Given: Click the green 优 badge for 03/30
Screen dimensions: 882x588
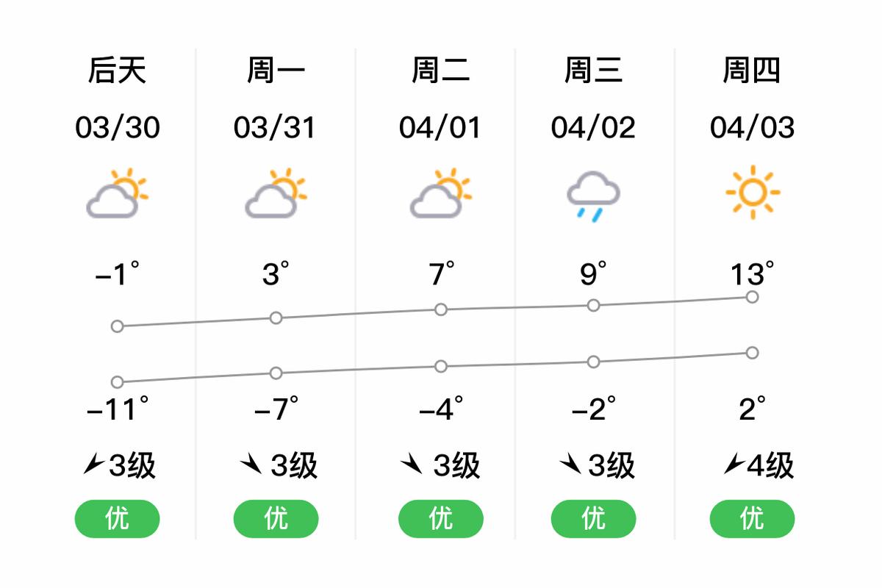Looking at the screenshot, I should (x=116, y=518).
